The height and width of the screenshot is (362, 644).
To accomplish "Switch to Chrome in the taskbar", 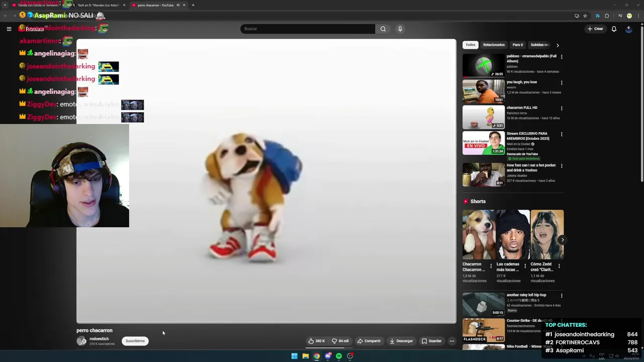I will point(316,356).
